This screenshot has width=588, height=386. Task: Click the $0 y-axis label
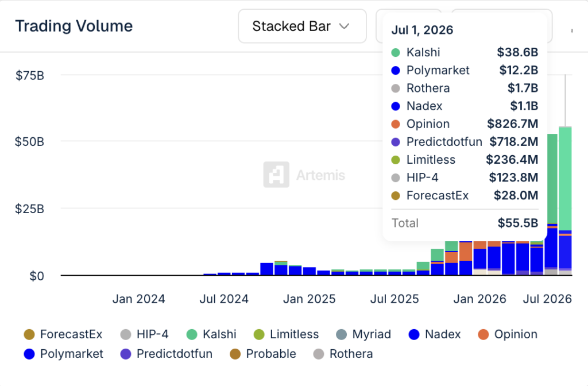coord(37,276)
